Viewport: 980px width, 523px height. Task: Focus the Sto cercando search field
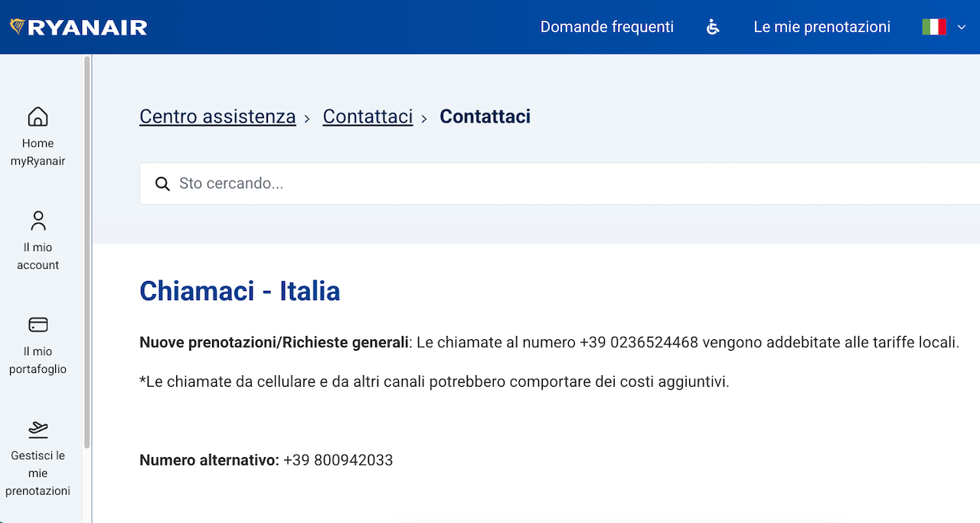[x=560, y=184]
